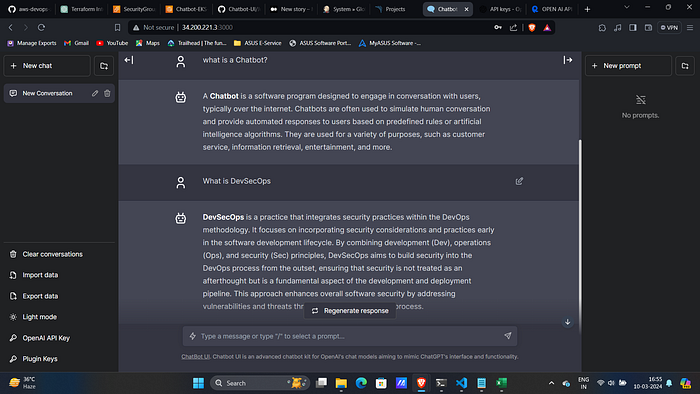Create a new chat folder
Screen dimensions: 700x394
click(x=104, y=66)
